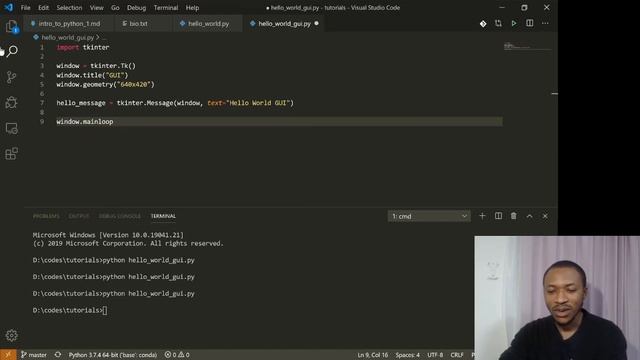
Task: Click the diamond-shaped editor toolbar icon
Action: coord(483,24)
